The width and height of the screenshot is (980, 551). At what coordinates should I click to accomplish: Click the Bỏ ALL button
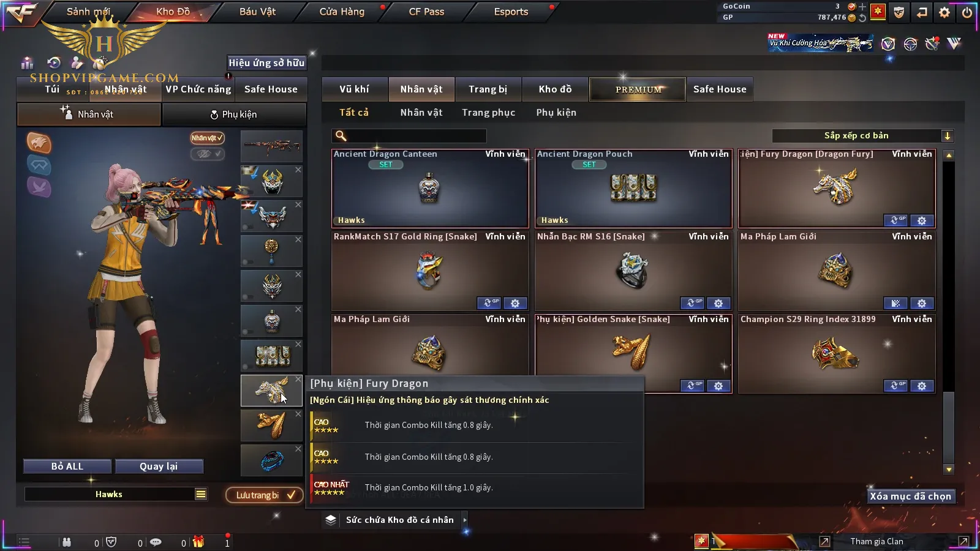pyautogui.click(x=67, y=466)
